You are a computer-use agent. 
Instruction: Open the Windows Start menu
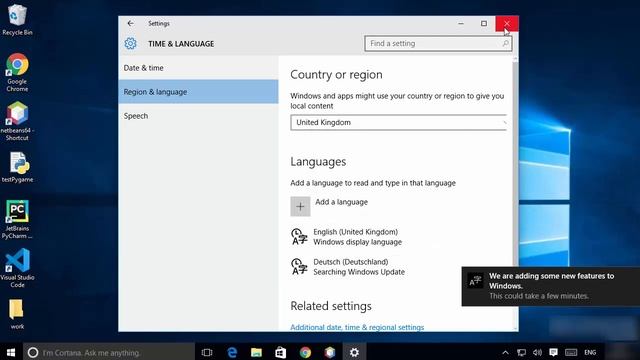coord(11,352)
